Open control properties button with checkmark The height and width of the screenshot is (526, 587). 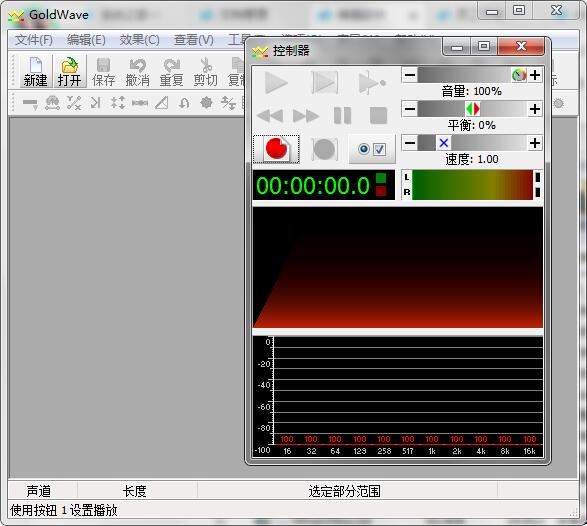coord(372,149)
